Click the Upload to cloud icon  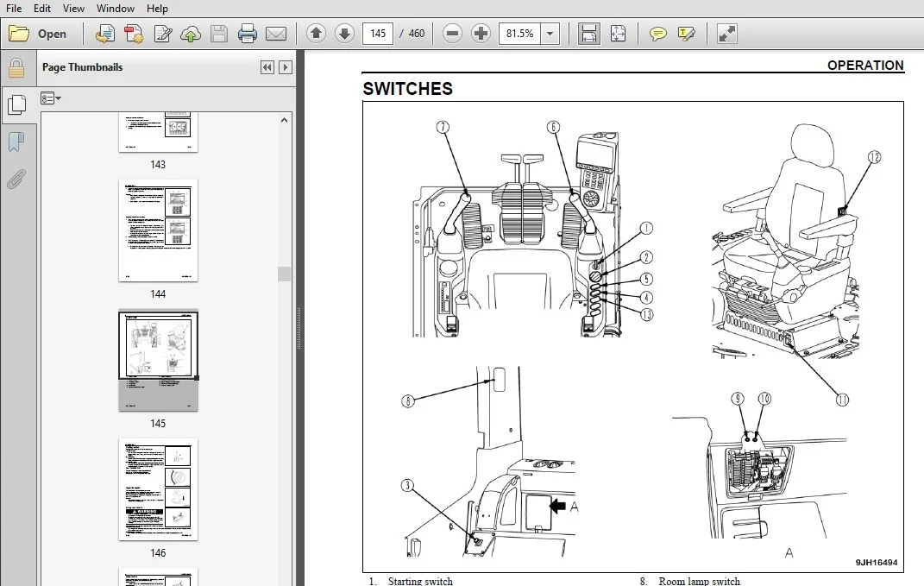click(x=191, y=34)
